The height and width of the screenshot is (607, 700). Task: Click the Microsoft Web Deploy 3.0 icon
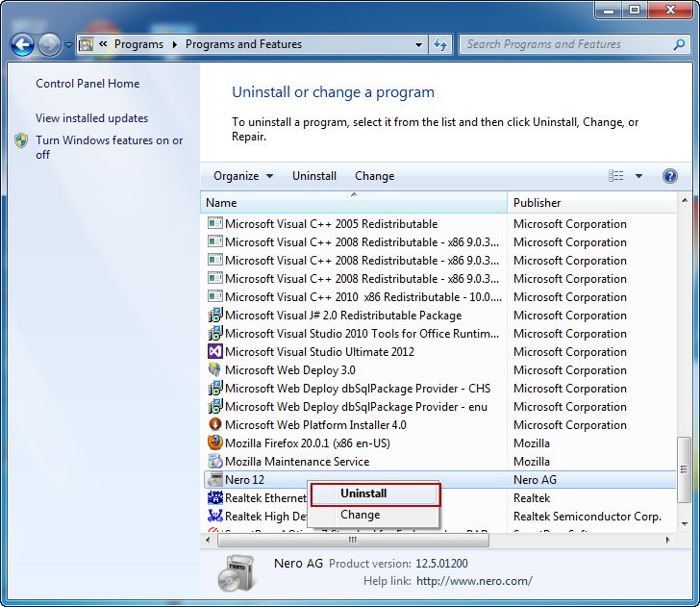(x=215, y=370)
